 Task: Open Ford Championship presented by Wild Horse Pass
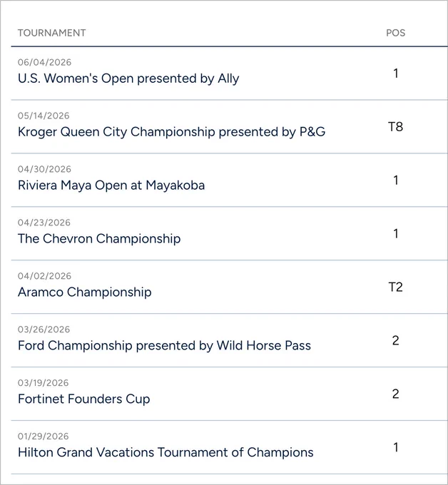coord(164,345)
